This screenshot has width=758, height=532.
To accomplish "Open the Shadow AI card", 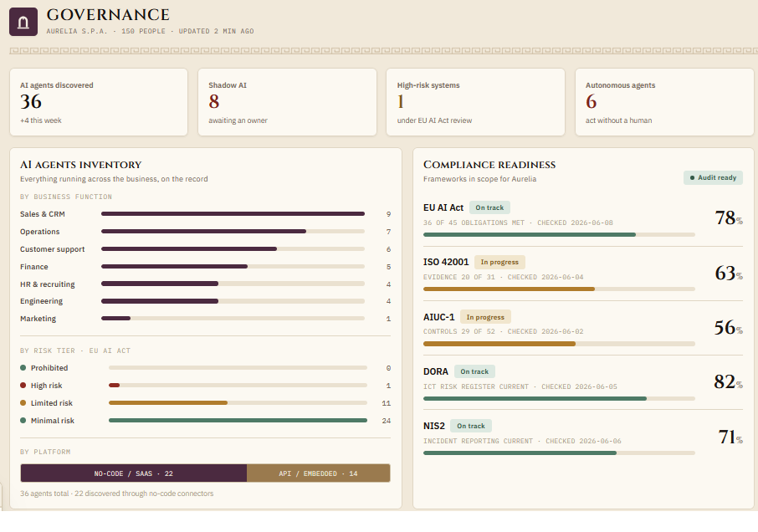I will tap(287, 102).
